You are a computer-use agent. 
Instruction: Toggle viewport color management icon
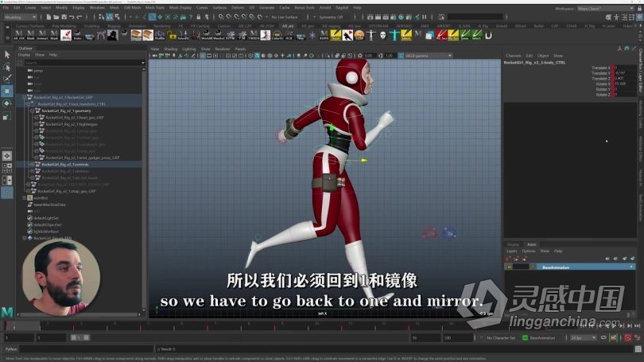401,56
